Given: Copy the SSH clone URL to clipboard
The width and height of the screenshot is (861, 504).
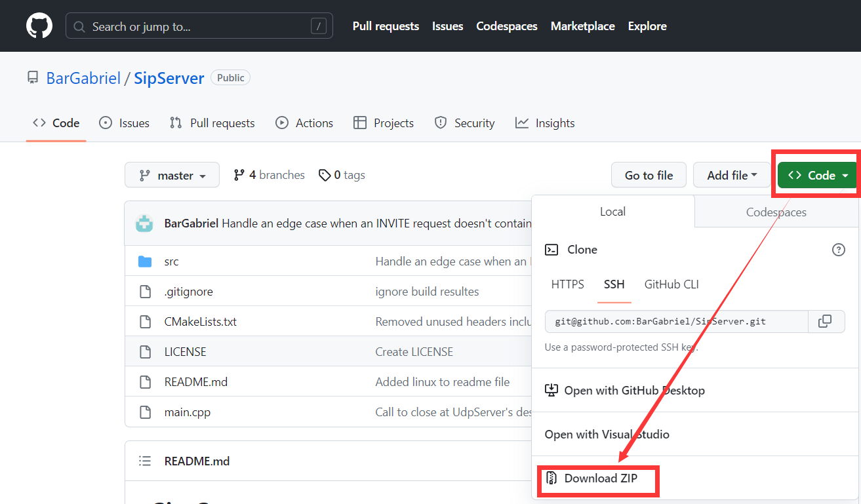Looking at the screenshot, I should pos(827,321).
